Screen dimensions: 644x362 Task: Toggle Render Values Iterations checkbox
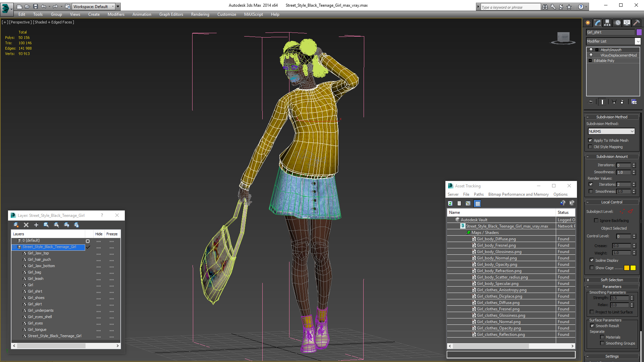pyautogui.click(x=591, y=184)
